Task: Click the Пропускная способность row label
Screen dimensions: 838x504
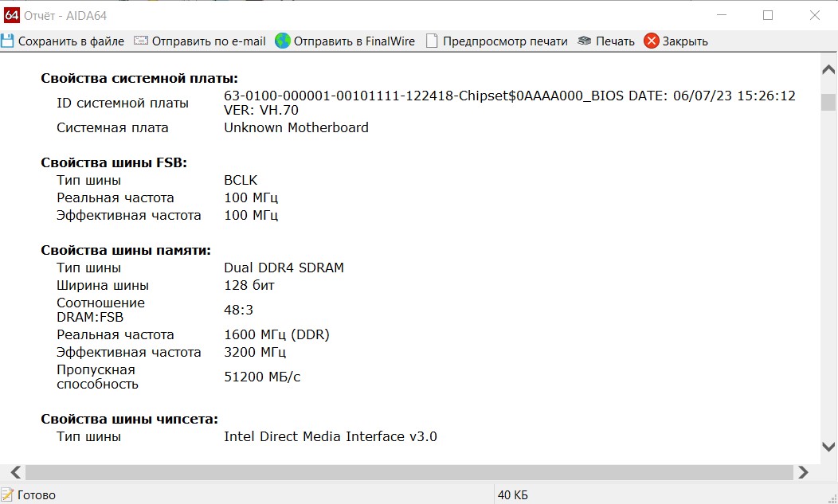Action: (x=97, y=377)
